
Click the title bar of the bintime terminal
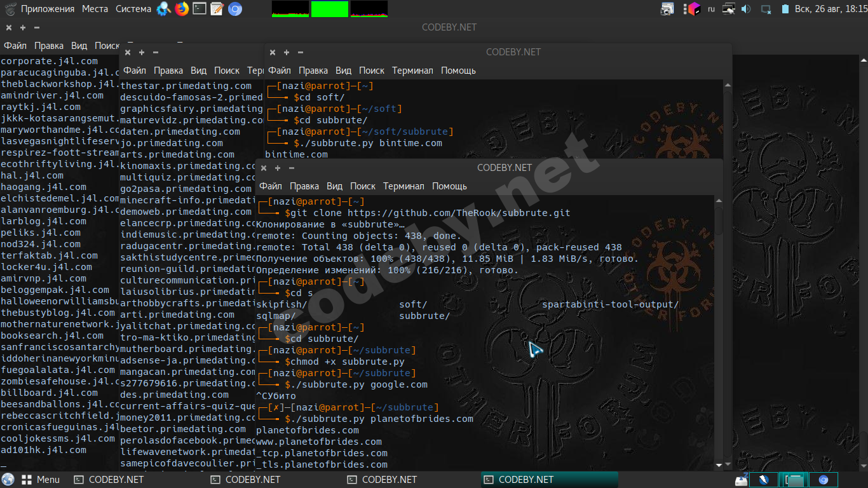pos(498,52)
